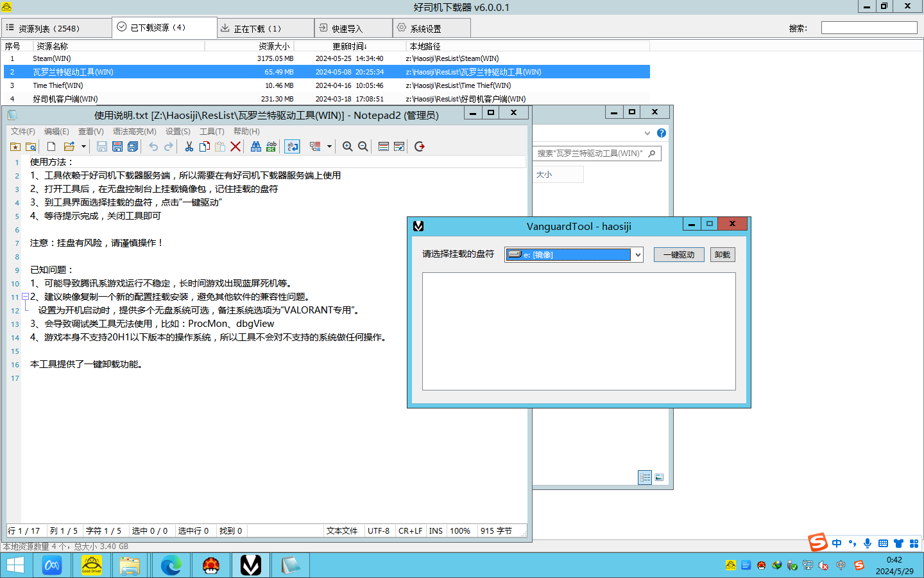Screen dimensions: 924x578
Task: Click the search box in Explorer window
Action: click(597, 153)
